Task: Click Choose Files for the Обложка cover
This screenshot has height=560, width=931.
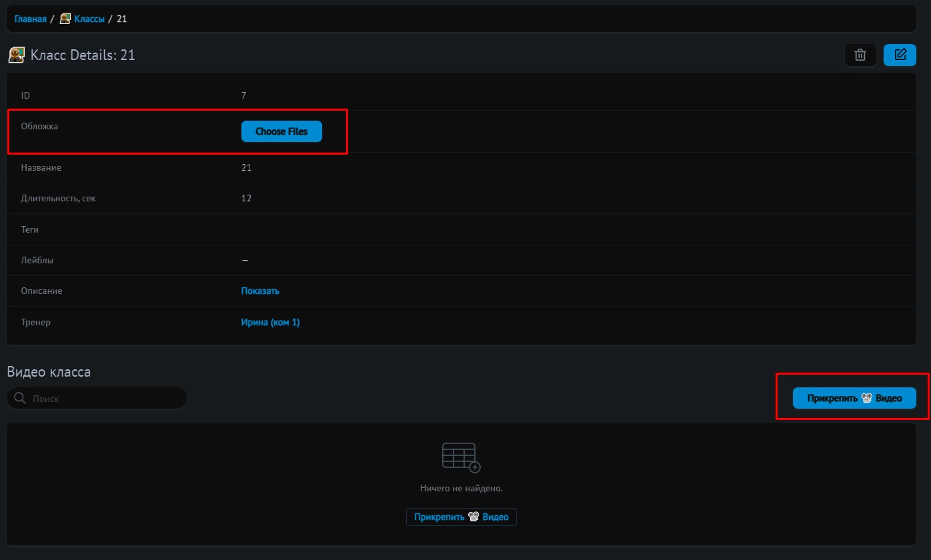Action: coord(281,131)
